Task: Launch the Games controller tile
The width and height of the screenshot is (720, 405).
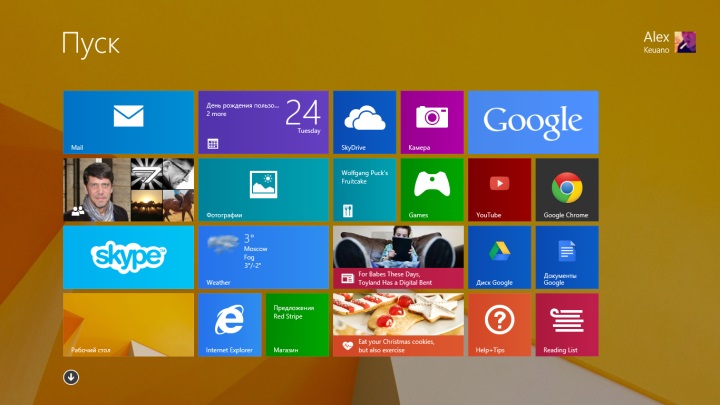Action: 432,189
